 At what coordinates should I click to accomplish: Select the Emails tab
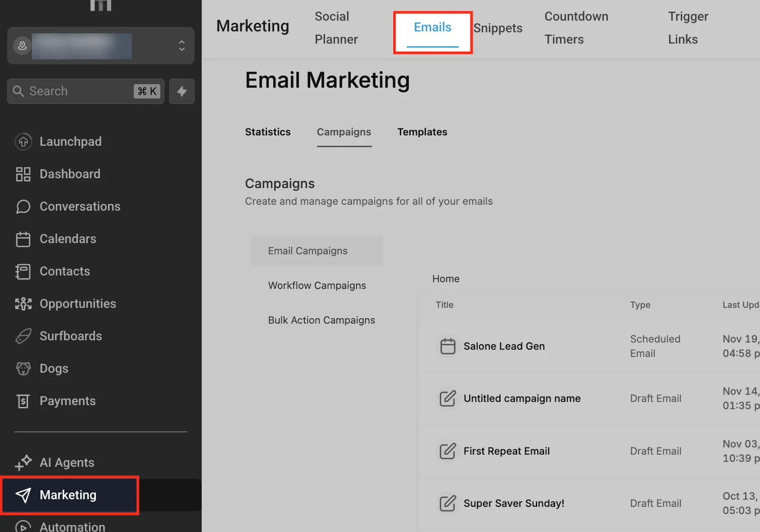point(433,28)
